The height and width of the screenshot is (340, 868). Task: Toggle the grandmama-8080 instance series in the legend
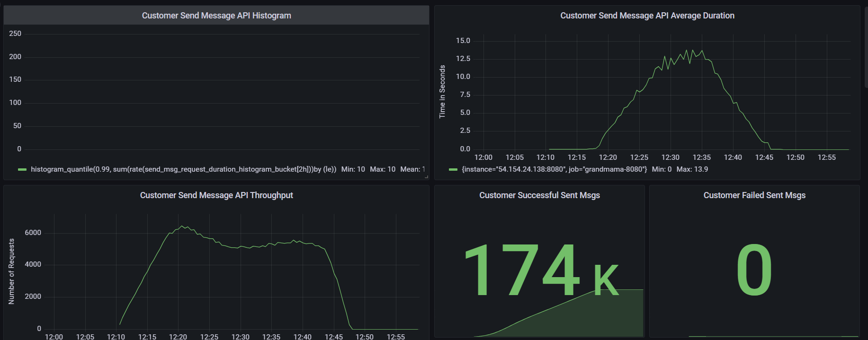554,169
